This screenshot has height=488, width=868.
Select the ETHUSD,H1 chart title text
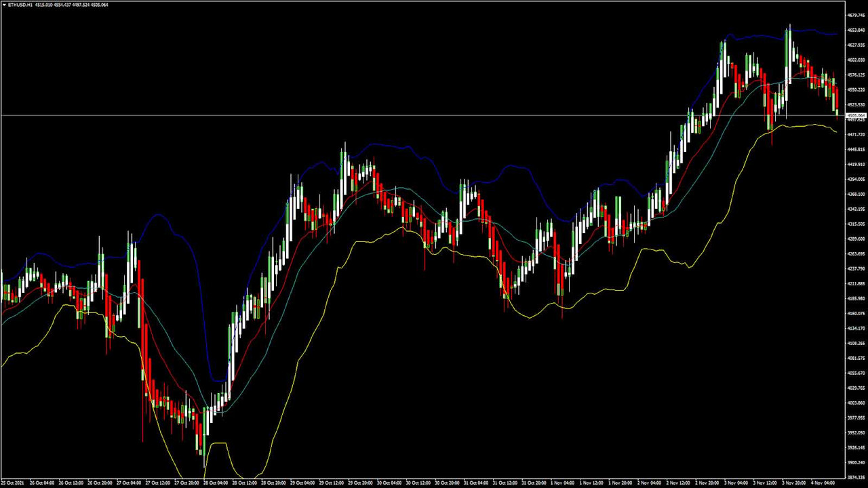coord(20,5)
